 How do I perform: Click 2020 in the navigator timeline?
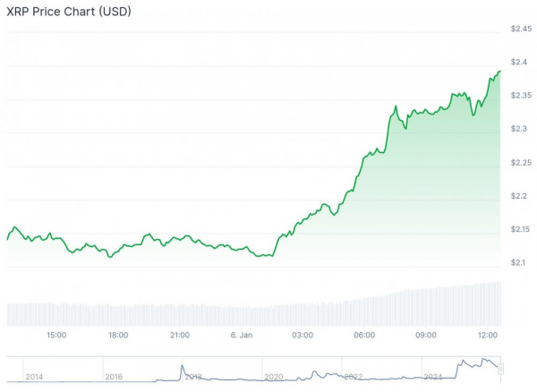(x=273, y=377)
